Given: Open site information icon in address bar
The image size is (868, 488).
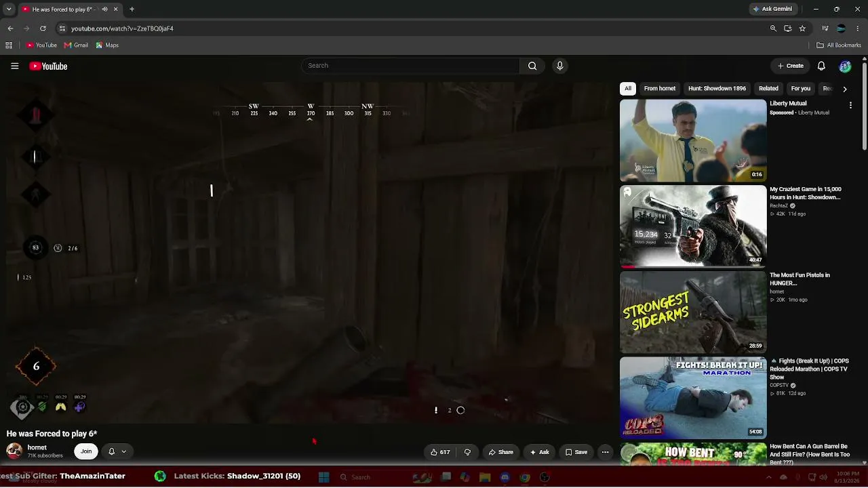Looking at the screenshot, I should (62, 28).
